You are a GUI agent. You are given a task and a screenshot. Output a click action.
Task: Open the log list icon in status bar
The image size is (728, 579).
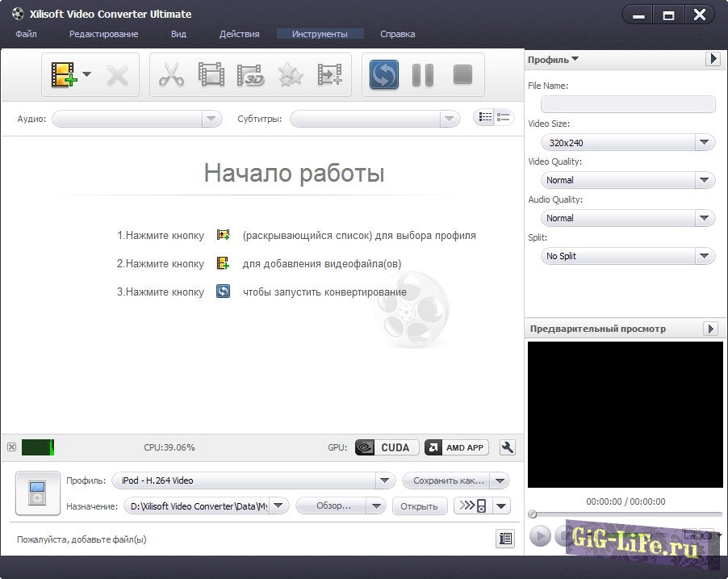pos(505,539)
